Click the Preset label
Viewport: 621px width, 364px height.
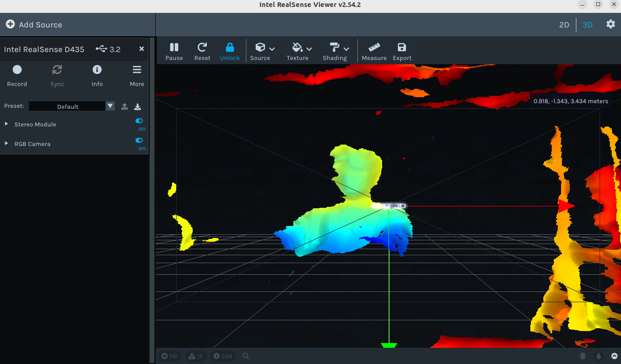14,106
